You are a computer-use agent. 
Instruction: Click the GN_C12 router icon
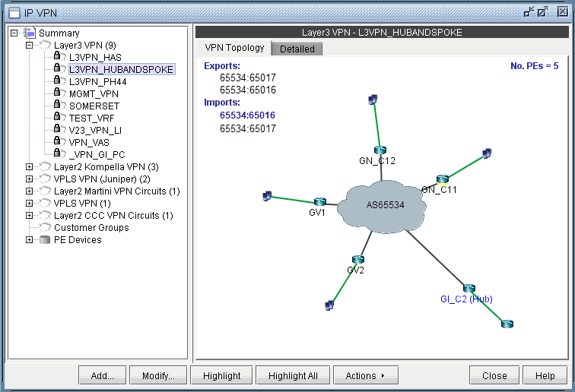tap(380, 150)
